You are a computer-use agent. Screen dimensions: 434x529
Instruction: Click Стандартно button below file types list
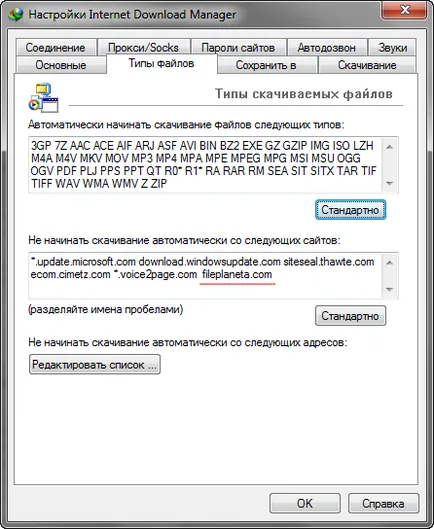click(350, 210)
